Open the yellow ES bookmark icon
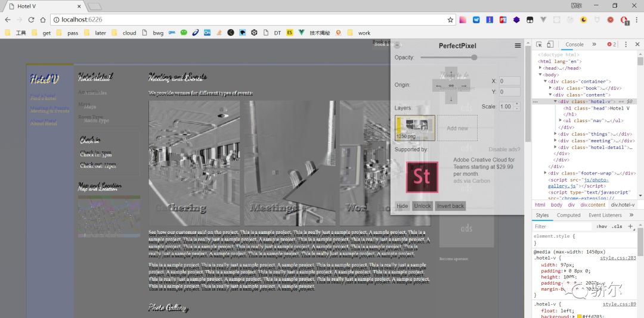This screenshot has width=644, height=318. coord(290,33)
